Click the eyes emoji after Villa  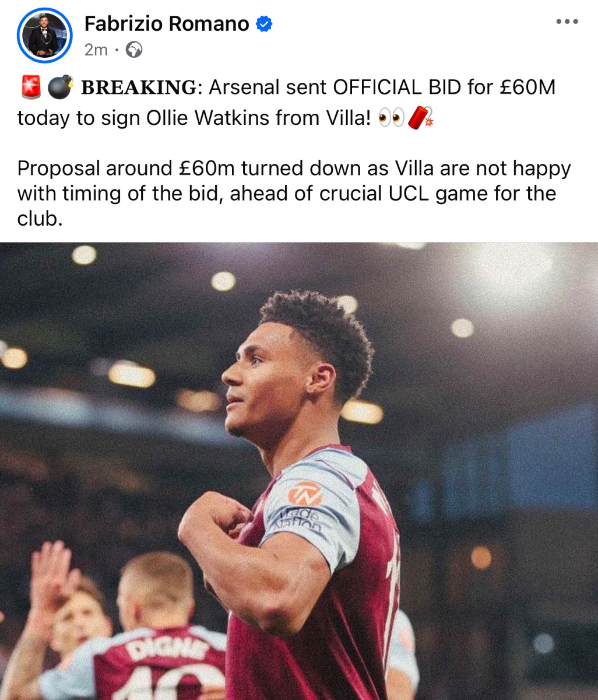tap(391, 118)
